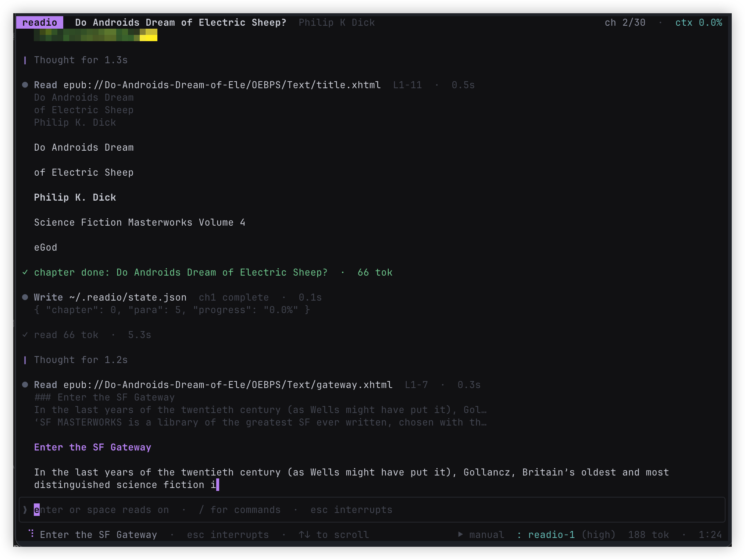Click the up-down scroll arrows icon
The height and width of the screenshot is (560, 745).
(304, 535)
